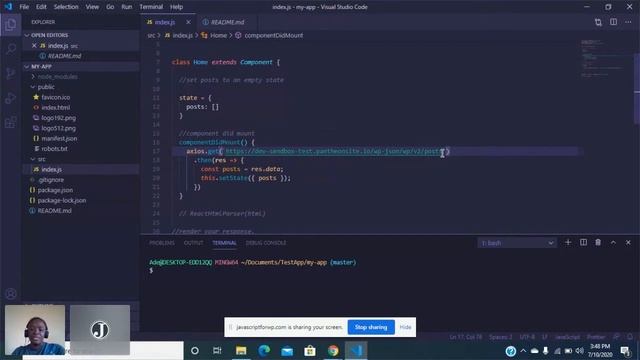640x360 pixels.
Task: Click Windows Cortana search circle
Action: [x=195, y=351]
